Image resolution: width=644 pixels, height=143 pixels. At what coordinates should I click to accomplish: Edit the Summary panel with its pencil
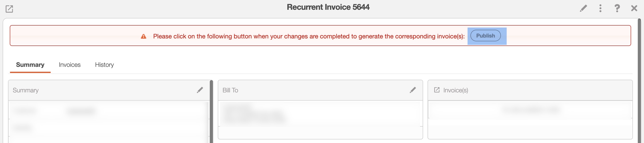click(200, 90)
